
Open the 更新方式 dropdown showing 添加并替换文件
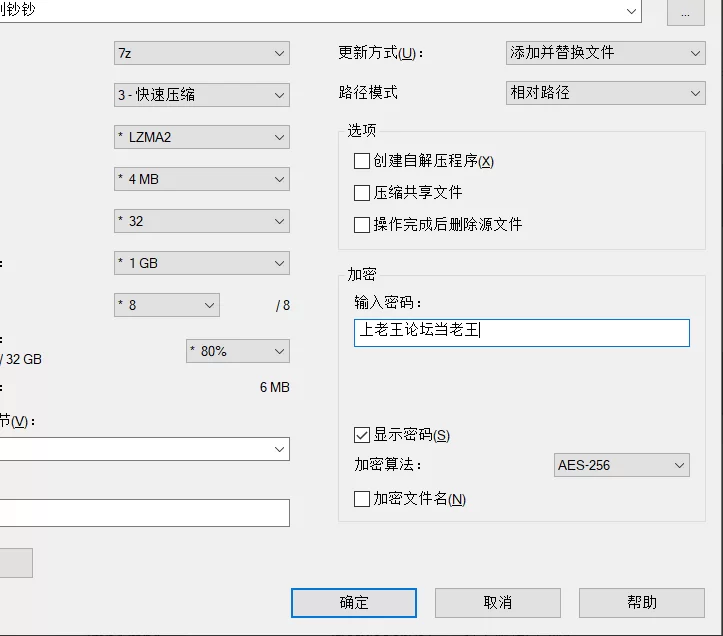(x=605, y=53)
